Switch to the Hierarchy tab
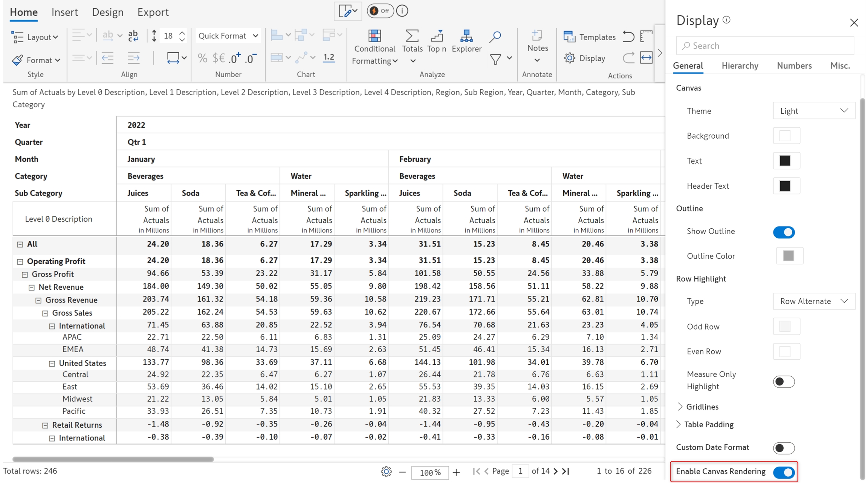Viewport: 868px width, 483px height. 740,66
